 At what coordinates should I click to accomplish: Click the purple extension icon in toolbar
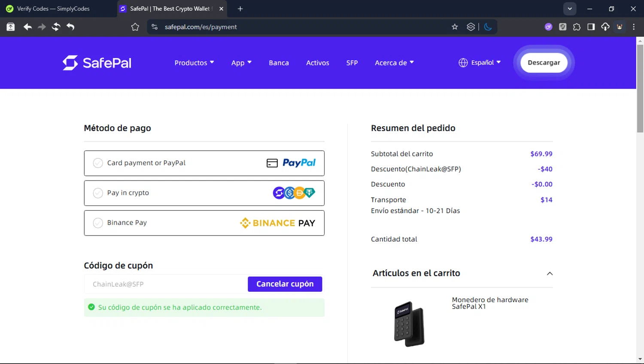click(x=548, y=27)
